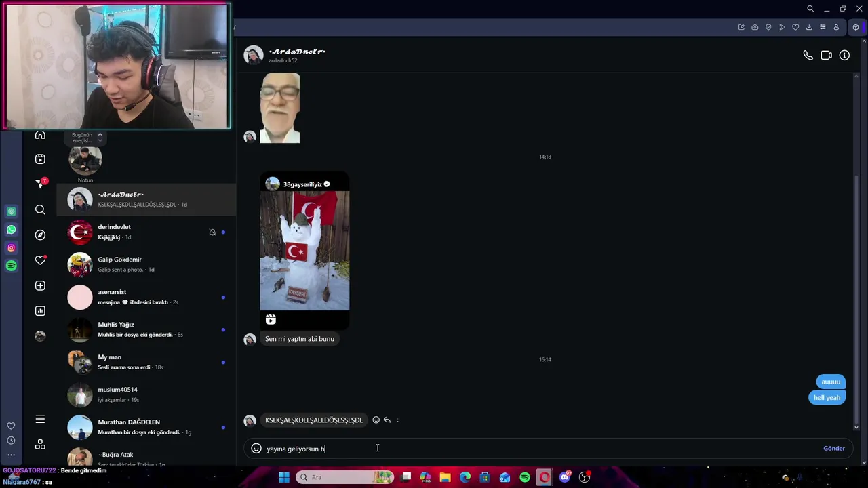Open Windows Start button

[284, 477]
